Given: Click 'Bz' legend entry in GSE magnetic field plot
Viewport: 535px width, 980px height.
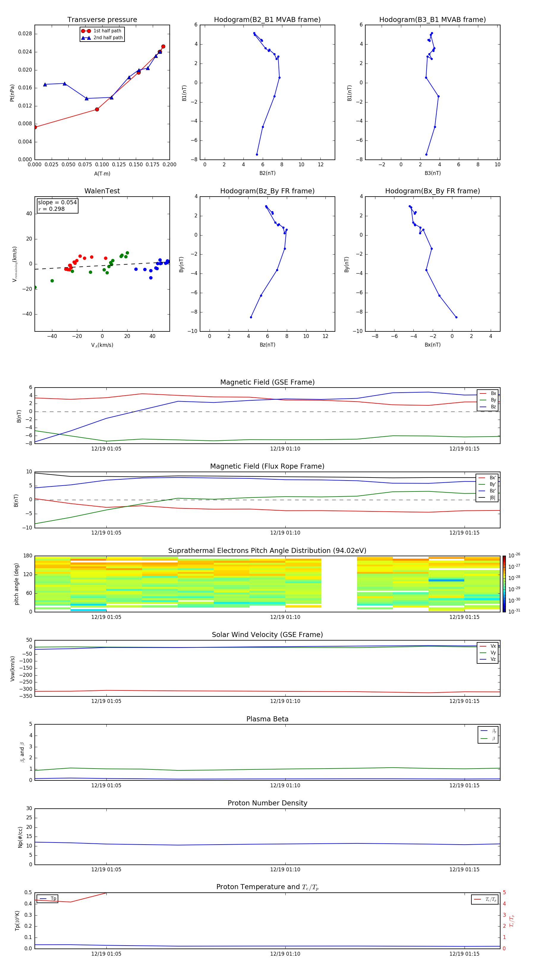Looking at the screenshot, I should (488, 407).
